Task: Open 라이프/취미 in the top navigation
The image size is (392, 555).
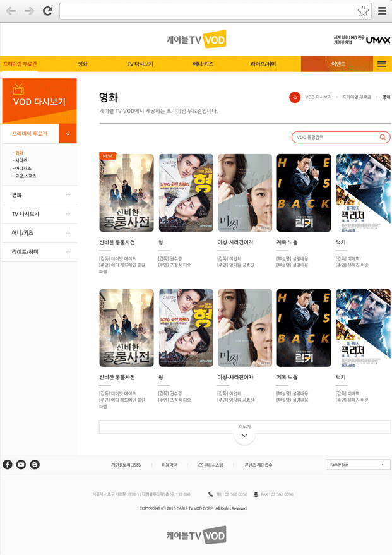Action: coord(263,64)
